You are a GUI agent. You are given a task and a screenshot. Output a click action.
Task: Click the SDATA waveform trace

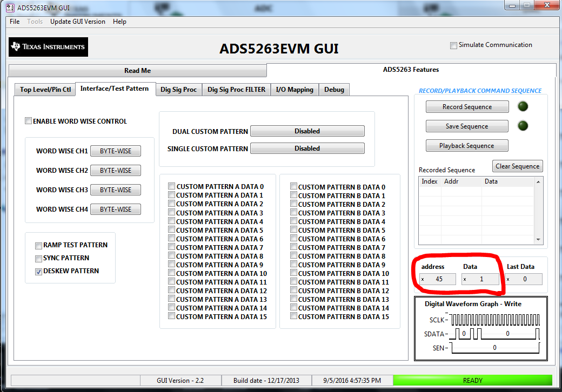coord(495,334)
